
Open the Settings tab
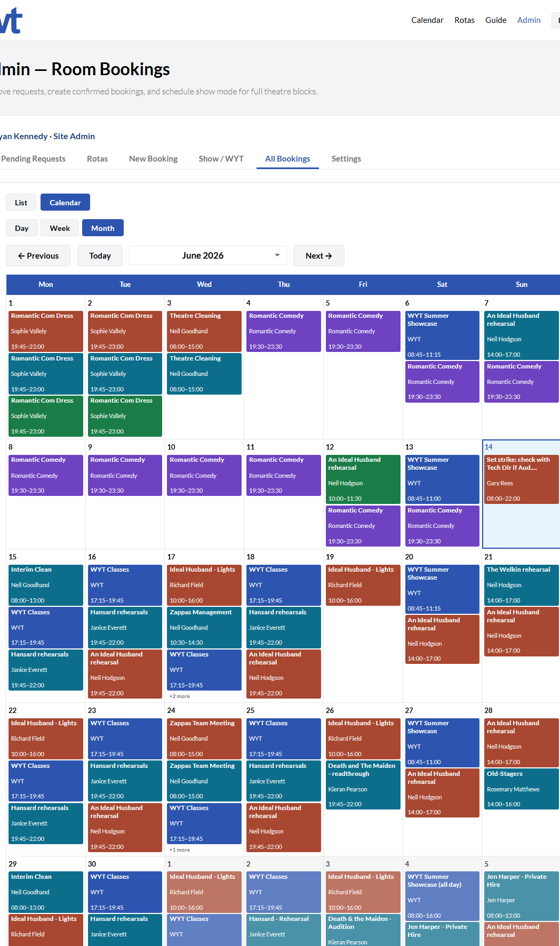(x=346, y=158)
